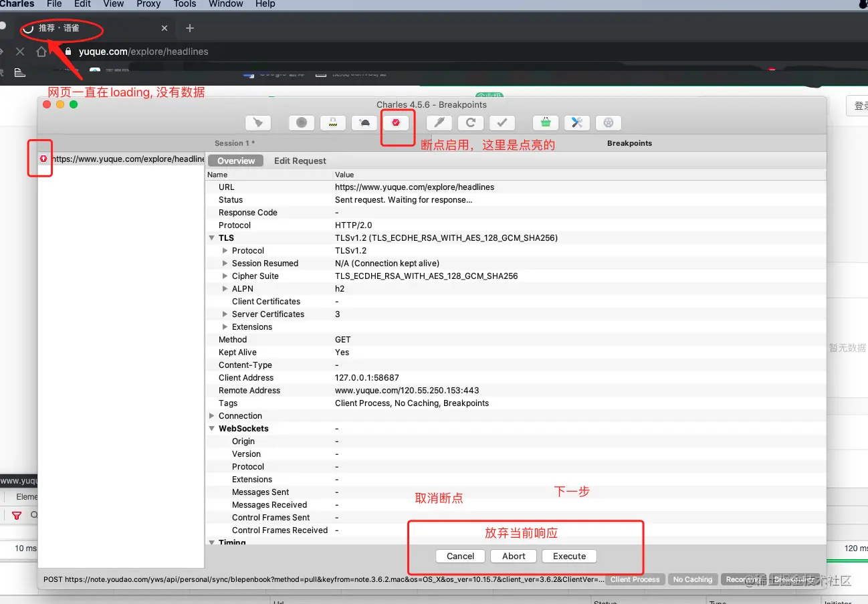Image resolution: width=868 pixels, height=604 pixels.
Task: Toggle recording with the round record icon
Action: pos(302,122)
